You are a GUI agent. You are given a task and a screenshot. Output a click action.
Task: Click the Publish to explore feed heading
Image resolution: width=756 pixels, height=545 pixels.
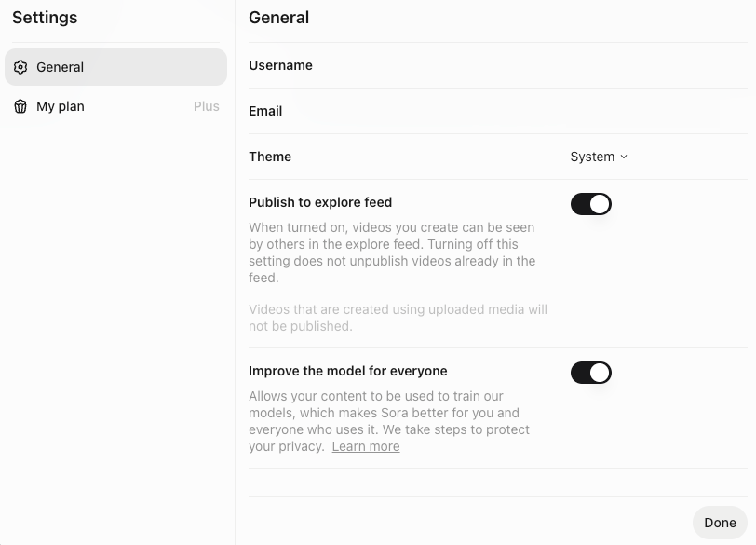[320, 202]
